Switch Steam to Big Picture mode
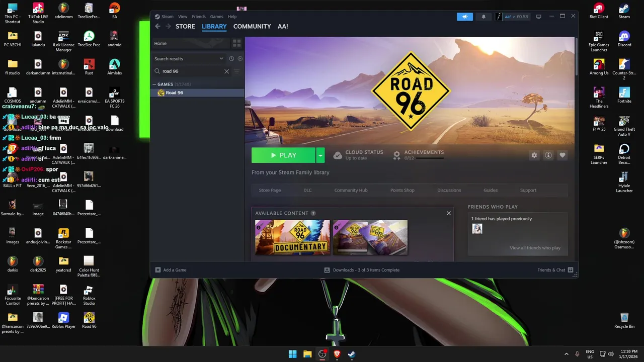The image size is (644, 362). [538, 17]
